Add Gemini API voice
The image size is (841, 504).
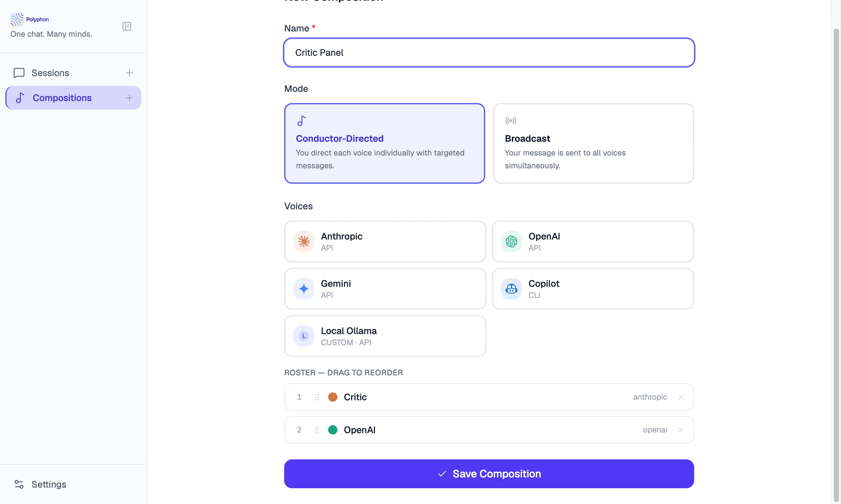coord(385,289)
